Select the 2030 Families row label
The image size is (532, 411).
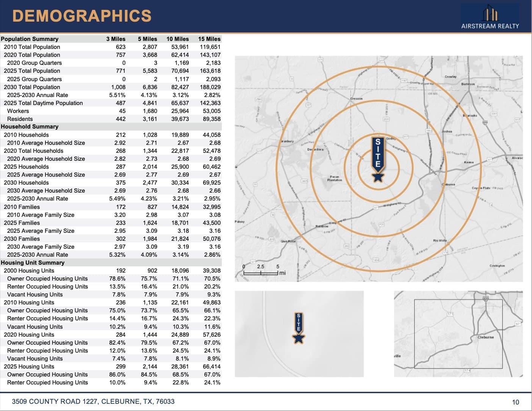pos(22,238)
